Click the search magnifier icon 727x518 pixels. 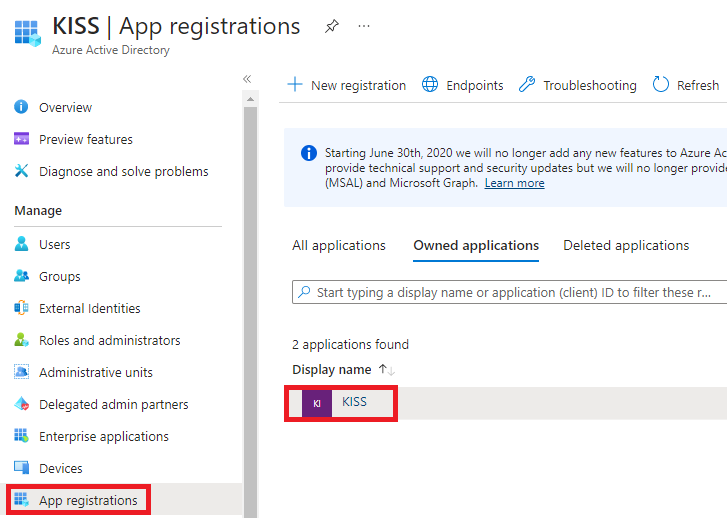click(x=304, y=292)
